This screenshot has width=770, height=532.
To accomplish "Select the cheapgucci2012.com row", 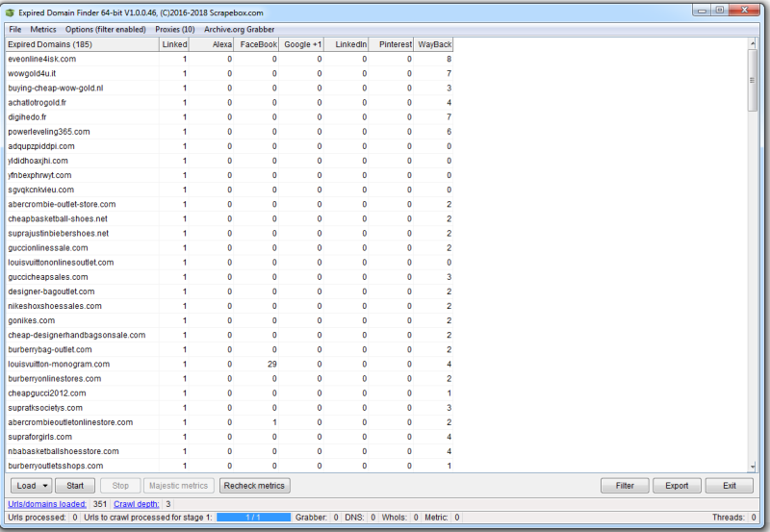I will [x=229, y=393].
